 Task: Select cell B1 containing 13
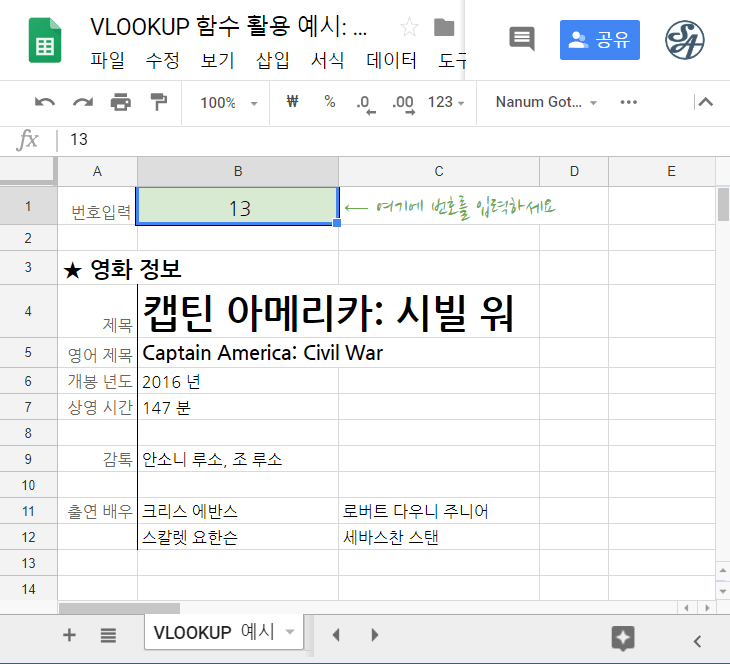[238, 206]
